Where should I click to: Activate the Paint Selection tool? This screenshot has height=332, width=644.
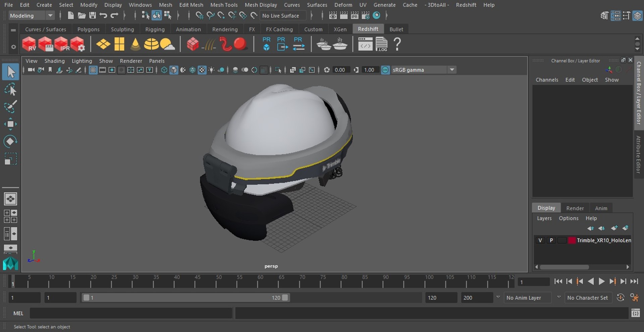tap(10, 107)
